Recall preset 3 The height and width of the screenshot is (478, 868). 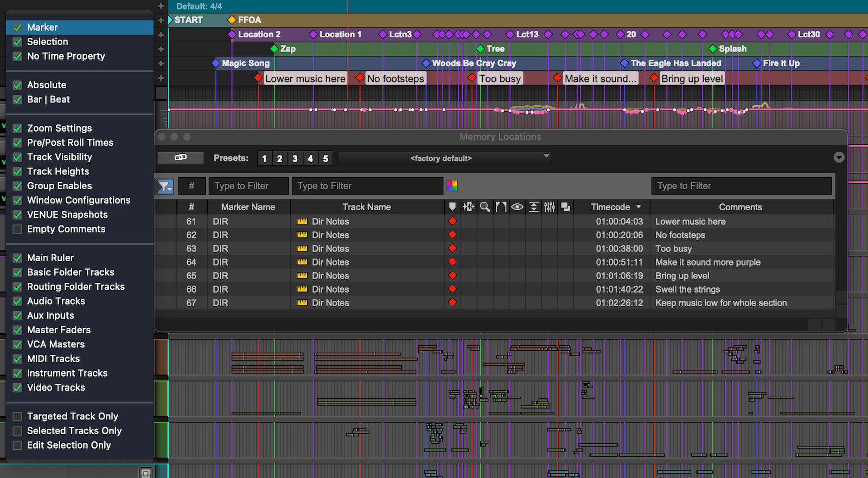coord(295,158)
